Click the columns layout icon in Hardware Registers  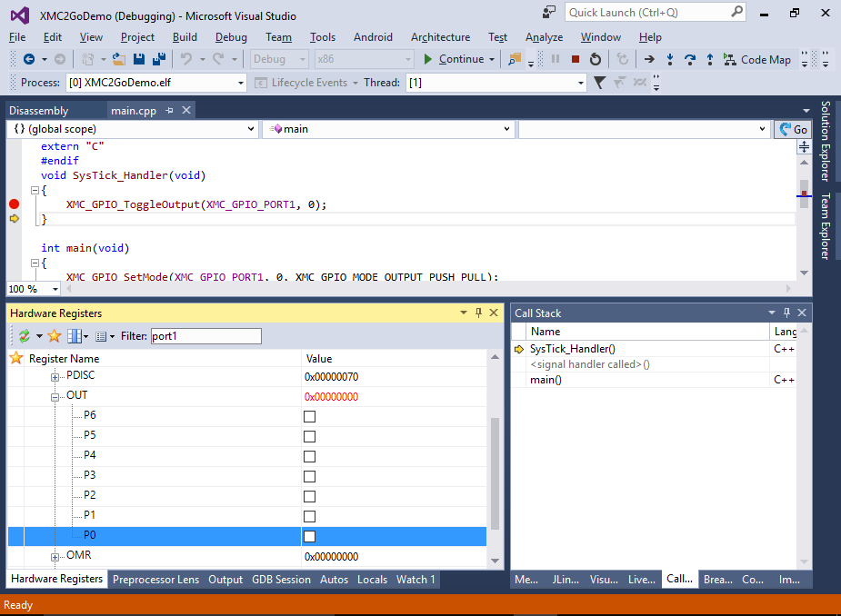pyautogui.click(x=75, y=336)
